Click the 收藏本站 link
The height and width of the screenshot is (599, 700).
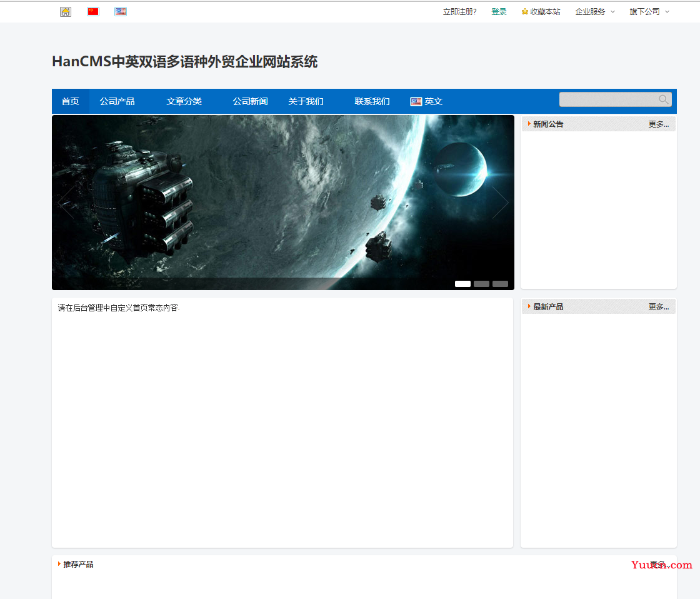point(545,12)
